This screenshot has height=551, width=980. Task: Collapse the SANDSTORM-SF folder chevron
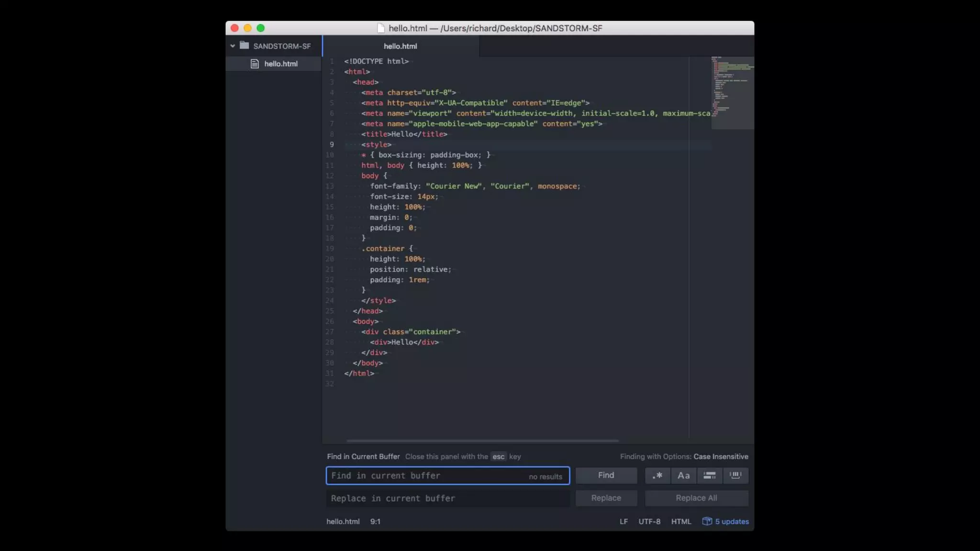coord(233,46)
